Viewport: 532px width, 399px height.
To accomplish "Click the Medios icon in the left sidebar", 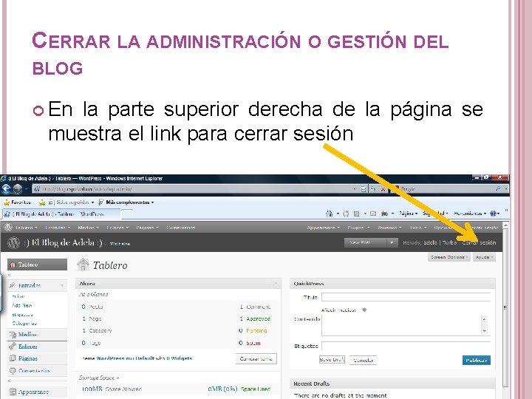I will coord(13,335).
